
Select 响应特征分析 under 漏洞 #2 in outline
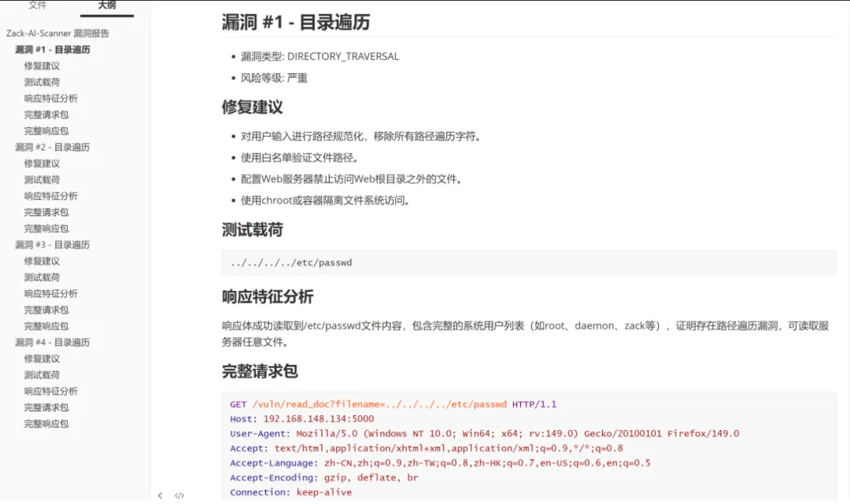[51, 196]
